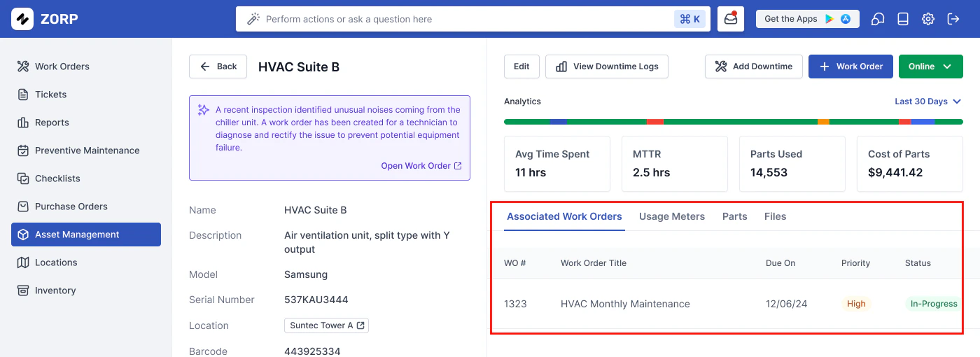The image size is (980, 357).
Task: Click the Edit button
Action: coord(521,66)
